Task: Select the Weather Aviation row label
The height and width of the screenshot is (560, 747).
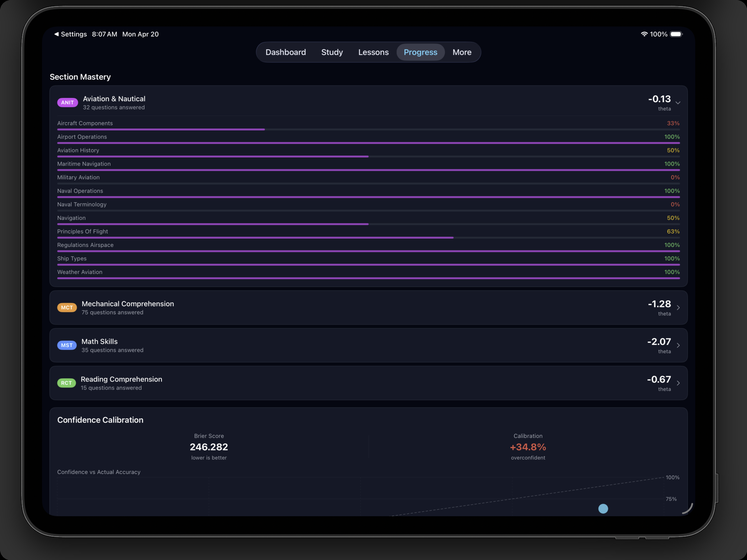Action: tap(80, 272)
